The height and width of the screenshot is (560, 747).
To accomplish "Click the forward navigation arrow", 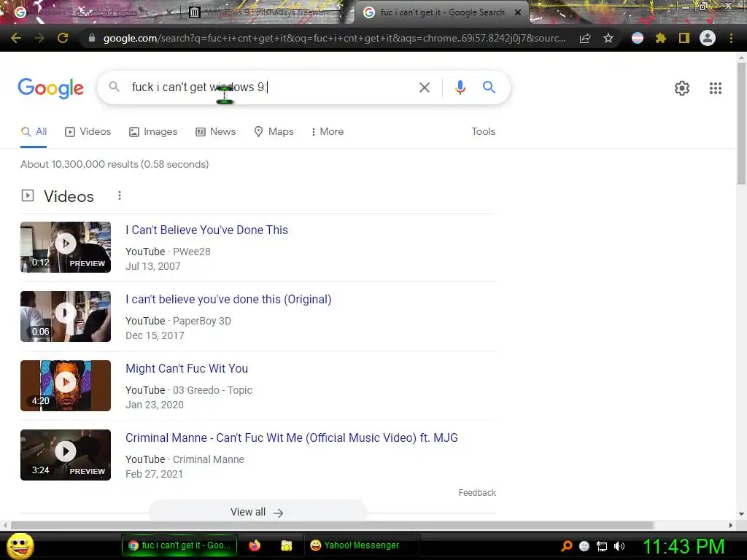I will coord(39,38).
